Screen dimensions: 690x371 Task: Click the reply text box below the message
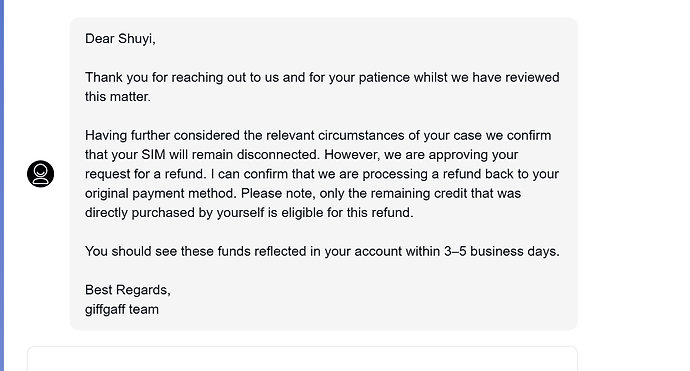point(302,359)
